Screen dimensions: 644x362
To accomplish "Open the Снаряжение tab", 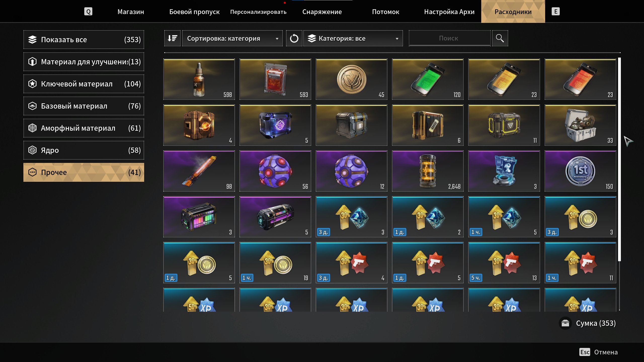I will [322, 12].
